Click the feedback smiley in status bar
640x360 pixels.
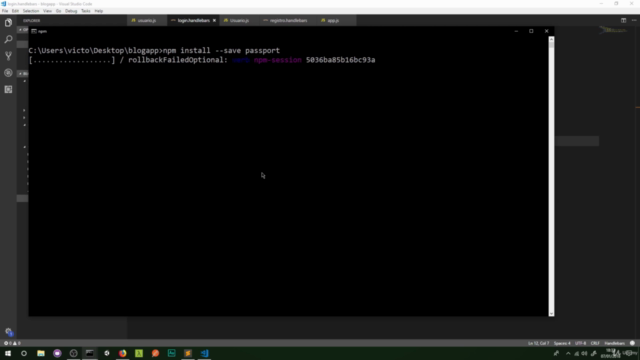[632, 343]
